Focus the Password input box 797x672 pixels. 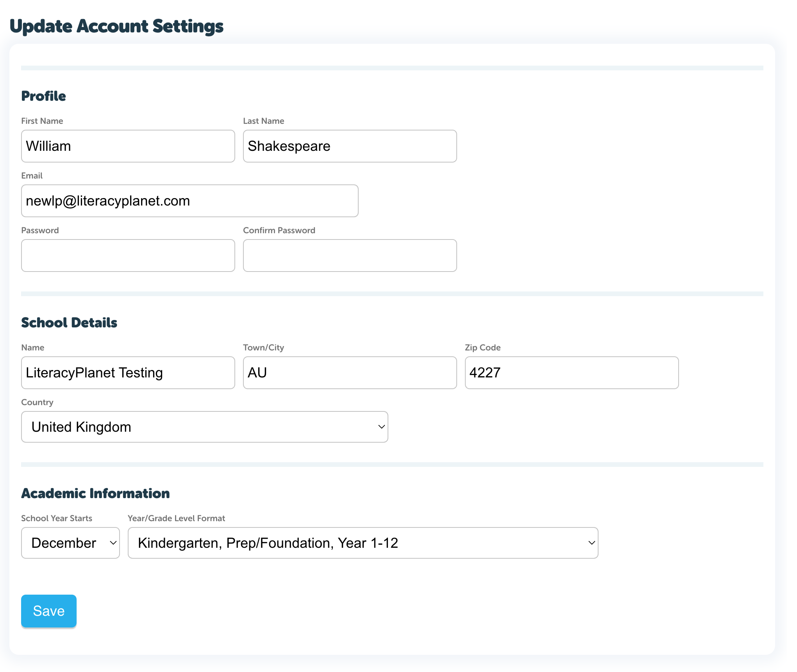[128, 256]
